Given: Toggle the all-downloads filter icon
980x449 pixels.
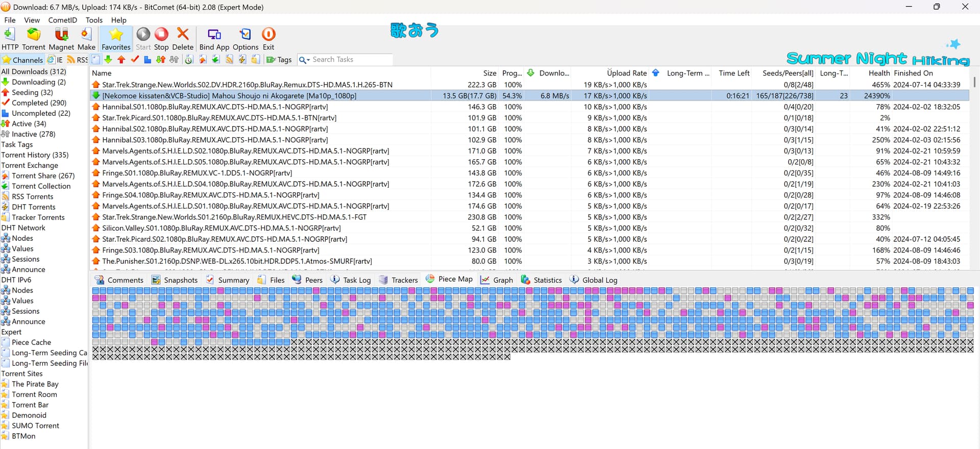Looking at the screenshot, I should pyautogui.click(x=95, y=60).
